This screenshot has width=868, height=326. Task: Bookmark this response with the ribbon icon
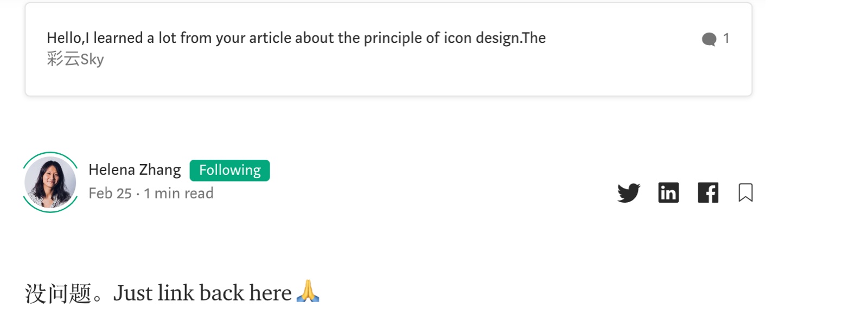point(745,193)
